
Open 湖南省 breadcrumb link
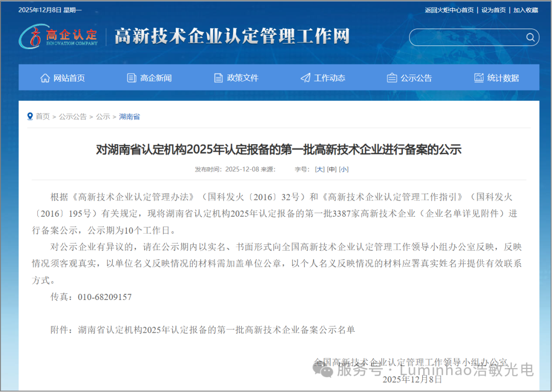coord(129,117)
